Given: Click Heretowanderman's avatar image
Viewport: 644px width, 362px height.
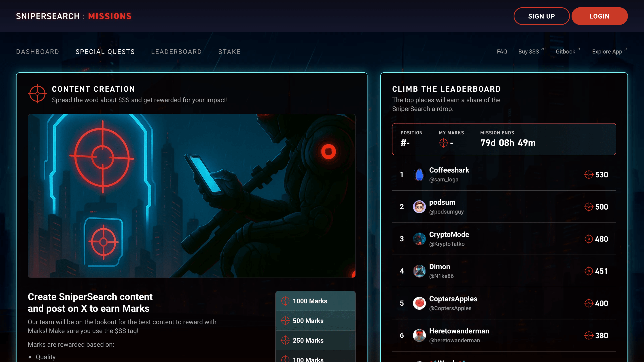Looking at the screenshot, I should 419,335.
